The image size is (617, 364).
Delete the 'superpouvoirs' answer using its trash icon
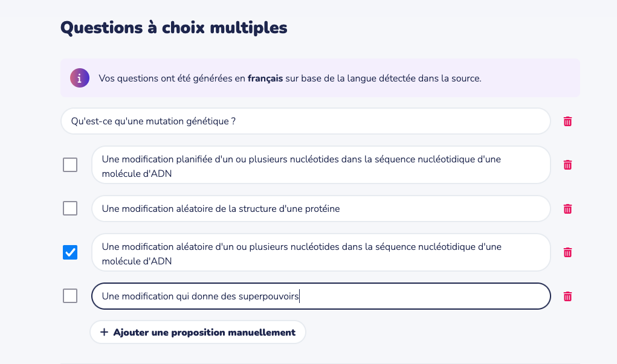[567, 296]
